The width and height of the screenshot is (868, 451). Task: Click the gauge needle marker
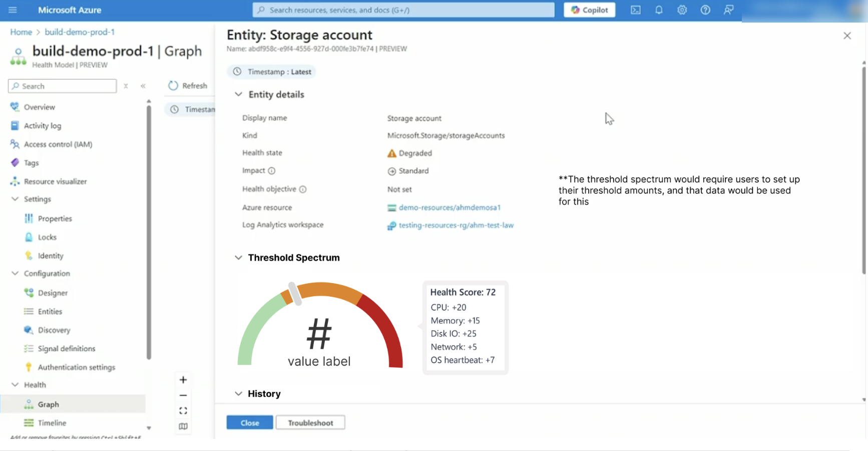(295, 294)
